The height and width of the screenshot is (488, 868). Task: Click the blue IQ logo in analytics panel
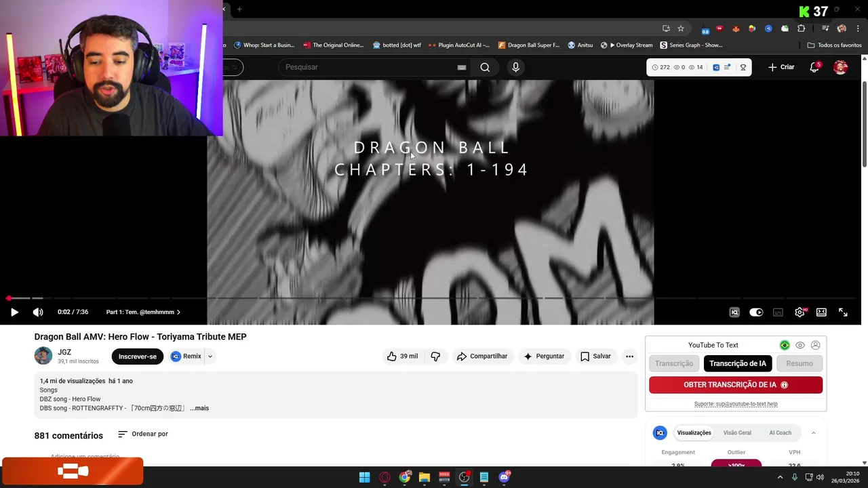tap(660, 432)
